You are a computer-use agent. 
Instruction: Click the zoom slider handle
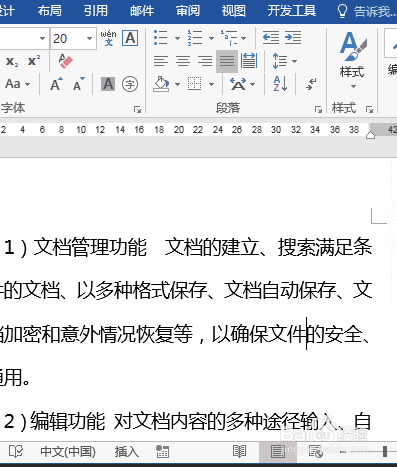click(385, 452)
